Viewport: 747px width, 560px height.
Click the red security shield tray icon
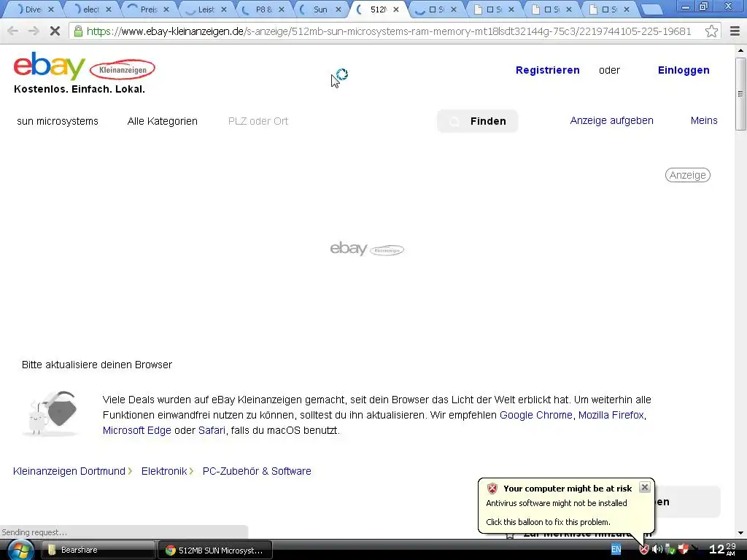click(643, 550)
